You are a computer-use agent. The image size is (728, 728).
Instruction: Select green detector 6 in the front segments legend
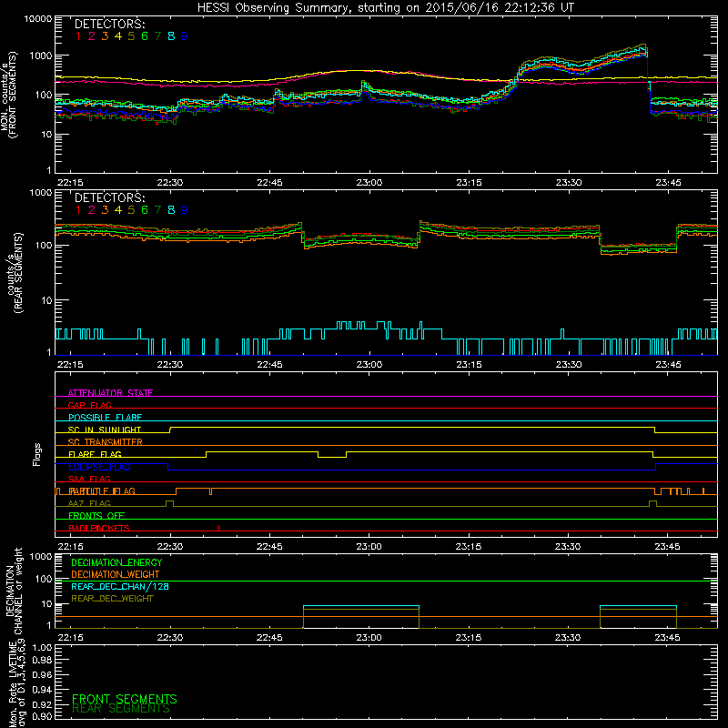[x=145, y=35]
